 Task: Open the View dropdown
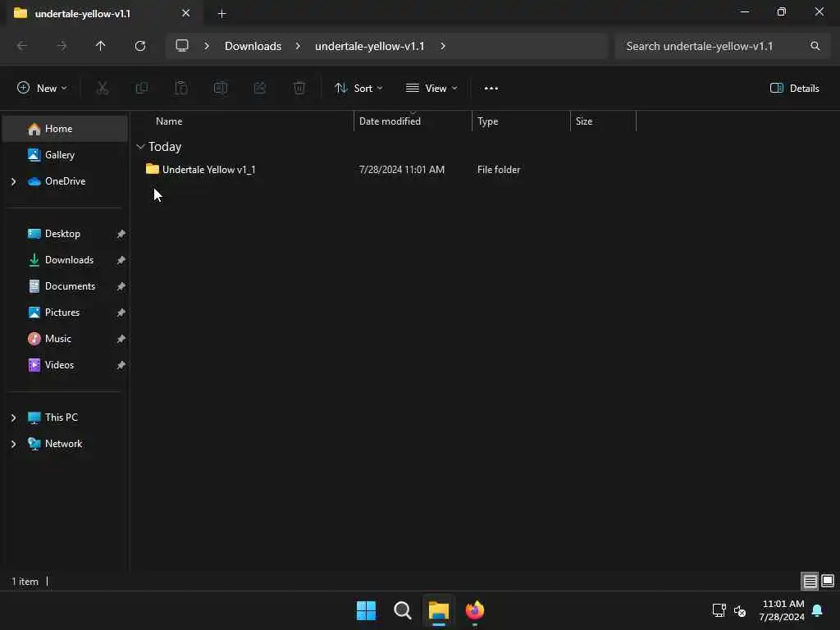click(431, 88)
